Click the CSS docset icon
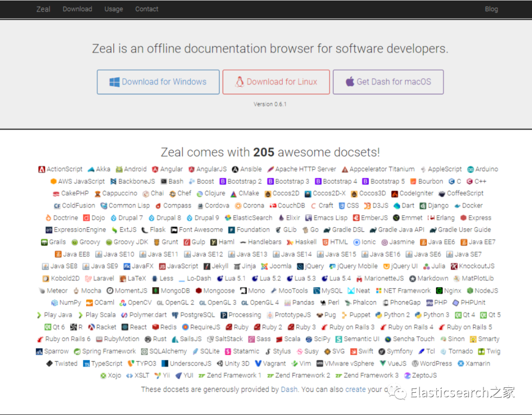Viewport: 532px width, 415px height. [342, 206]
